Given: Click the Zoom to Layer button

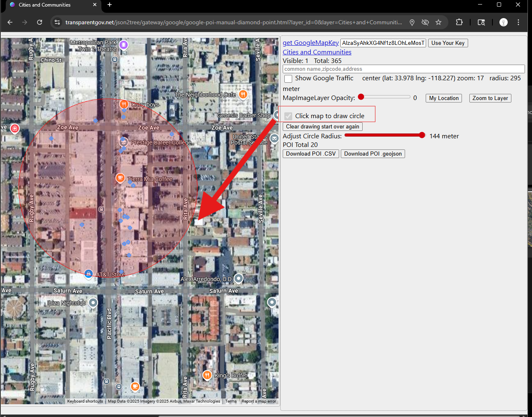Looking at the screenshot, I should coord(490,98).
